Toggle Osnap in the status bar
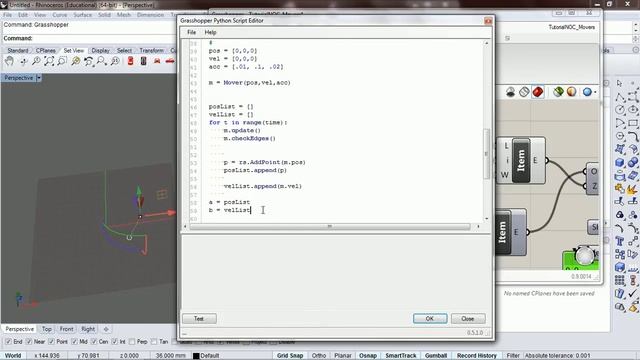 coord(368,356)
